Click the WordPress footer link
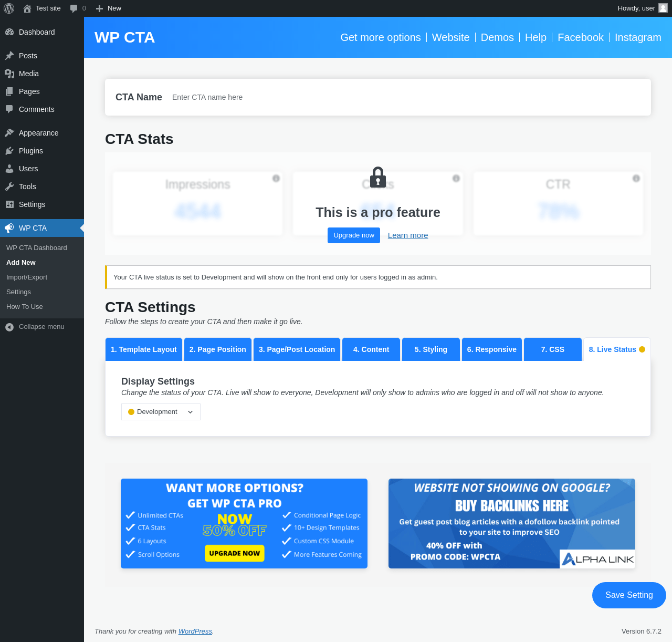This screenshot has height=642, width=672. tap(195, 631)
